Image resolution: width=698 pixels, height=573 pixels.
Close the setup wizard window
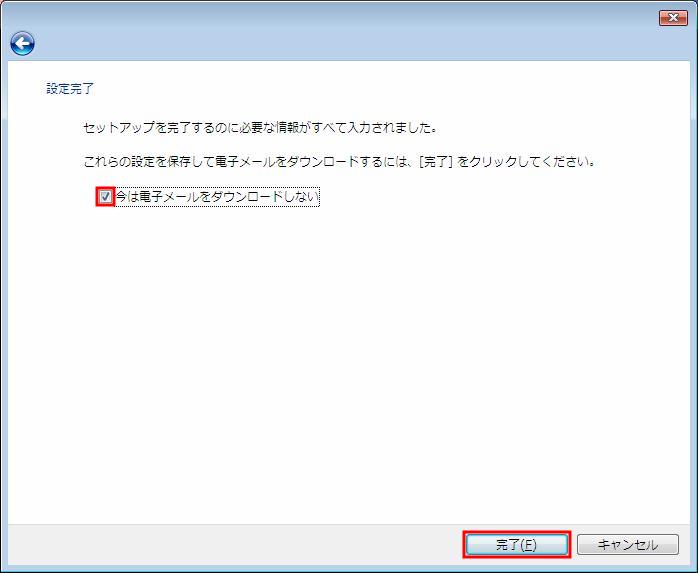[673, 17]
